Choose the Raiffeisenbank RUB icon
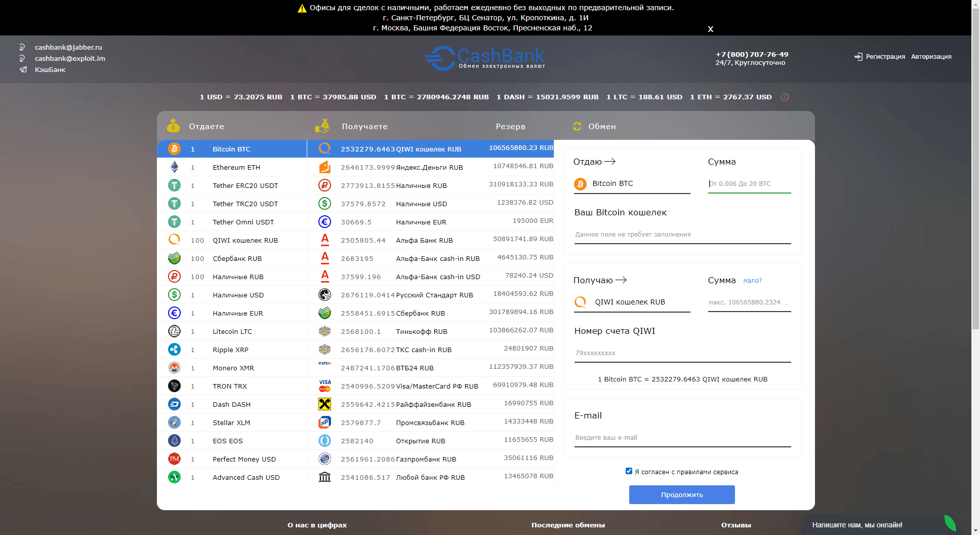 pos(324,404)
